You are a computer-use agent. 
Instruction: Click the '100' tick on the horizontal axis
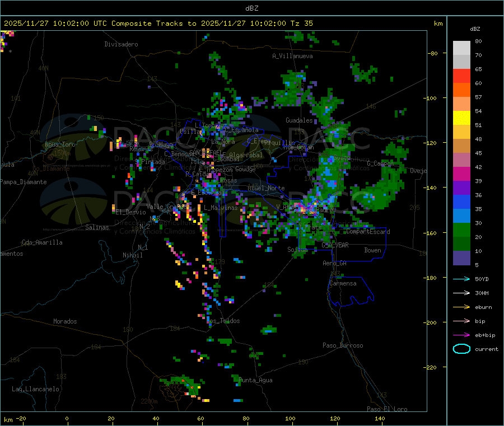click(290, 418)
